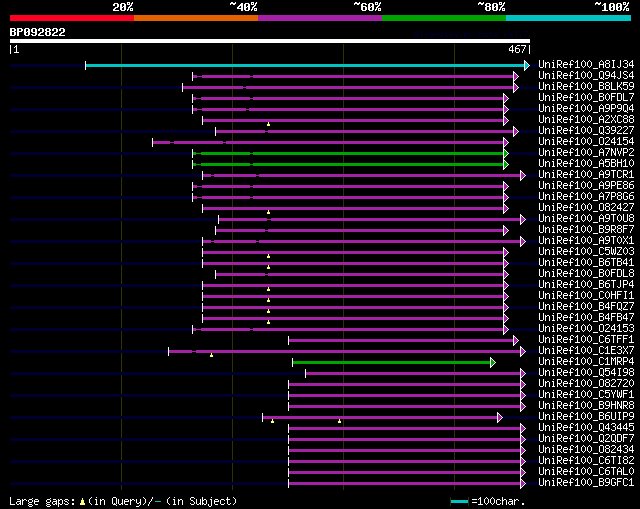Open the UniRef100_B0FDL8 entry
This screenshot has height=509, width=640.
coord(586,274)
